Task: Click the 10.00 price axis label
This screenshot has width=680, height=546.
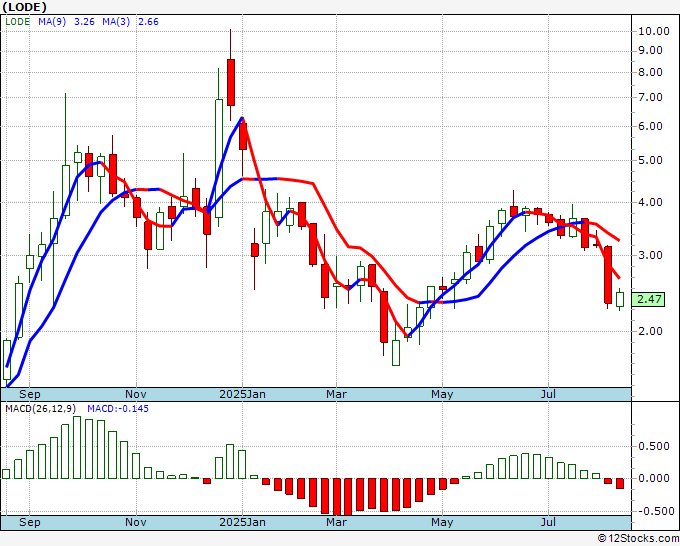Action: click(x=654, y=31)
